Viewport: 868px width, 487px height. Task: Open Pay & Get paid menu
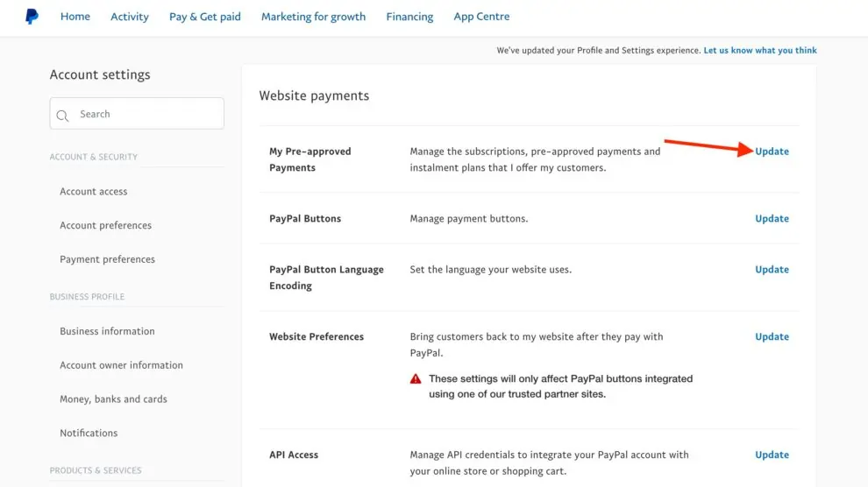coord(205,17)
